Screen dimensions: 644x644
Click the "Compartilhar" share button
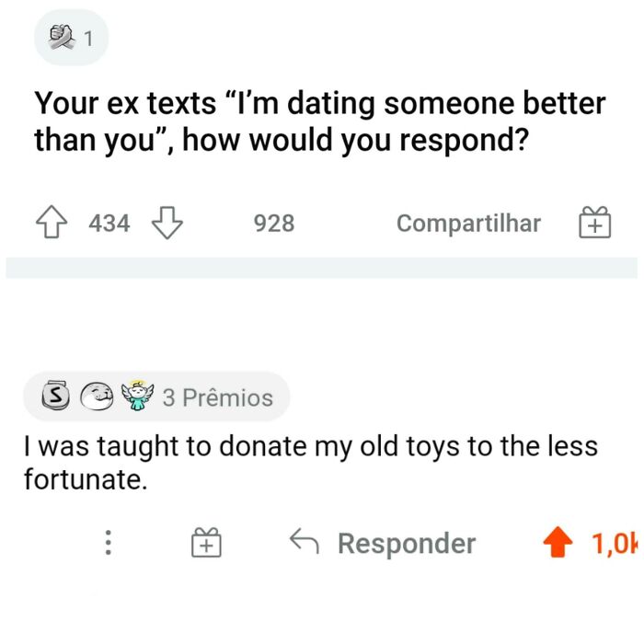point(468,223)
